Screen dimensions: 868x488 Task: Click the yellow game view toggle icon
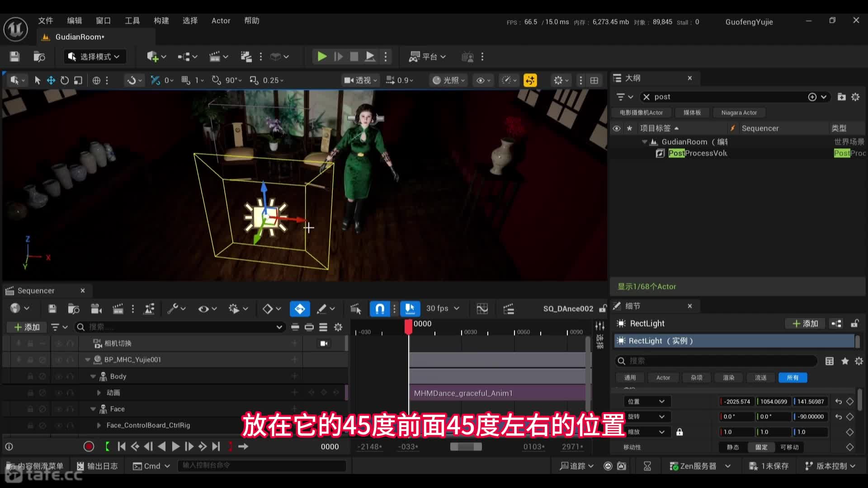pyautogui.click(x=530, y=80)
